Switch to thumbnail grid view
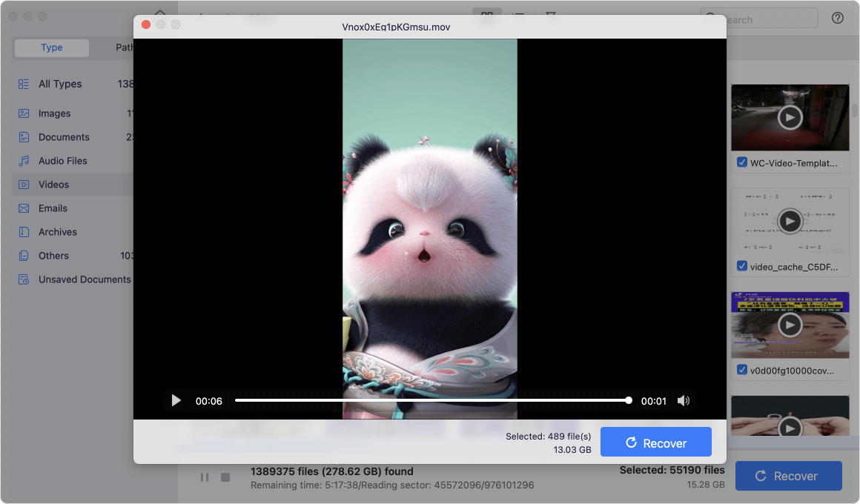Image resolution: width=860 pixels, height=504 pixels. click(487, 16)
